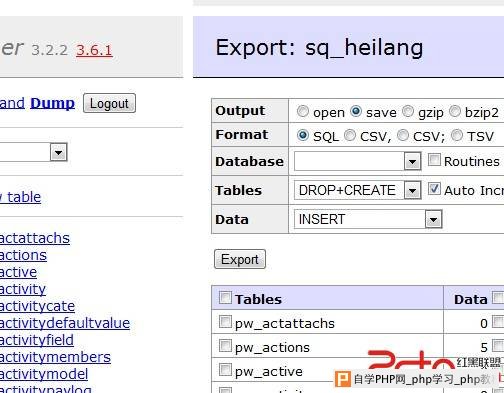The width and height of the screenshot is (504, 393).
Task: Enable the Routines checkbox
Action: coord(434,160)
